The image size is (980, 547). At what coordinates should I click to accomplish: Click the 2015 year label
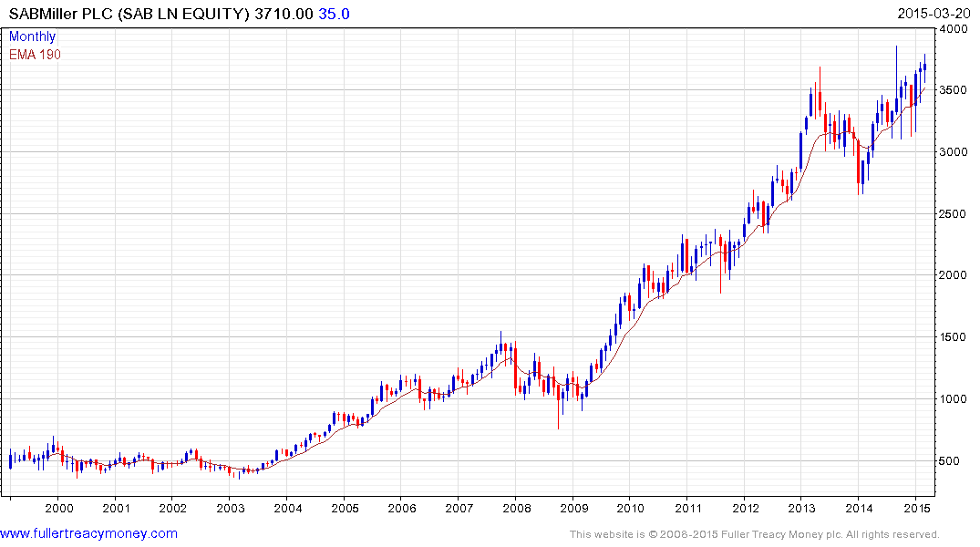[x=917, y=508]
